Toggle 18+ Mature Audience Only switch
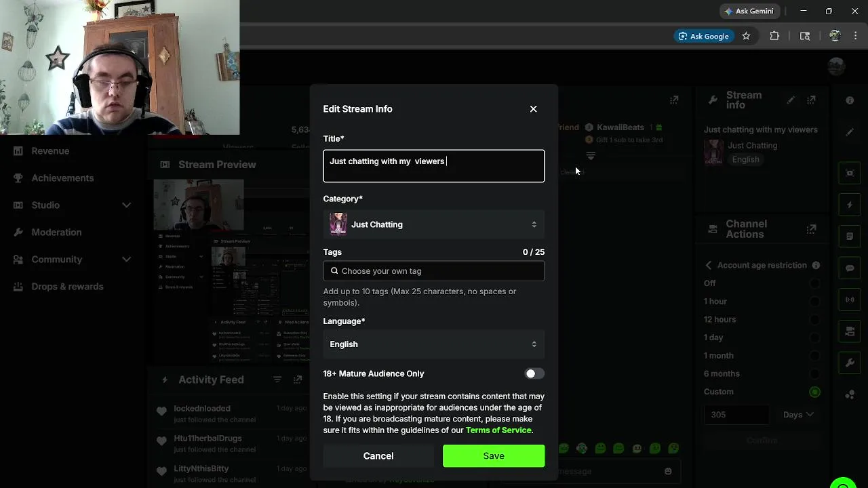868x488 pixels. 534,373
